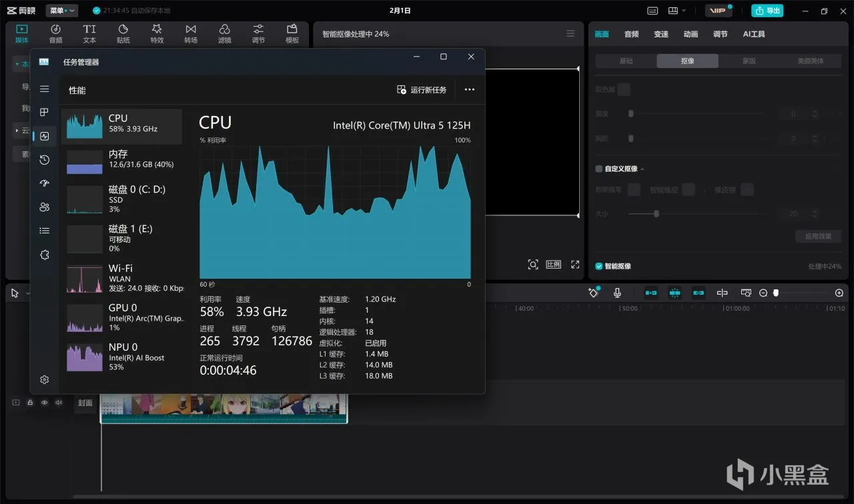Uncheck the 智能抠像 checkbox
Image resolution: width=854 pixels, height=504 pixels.
598,266
